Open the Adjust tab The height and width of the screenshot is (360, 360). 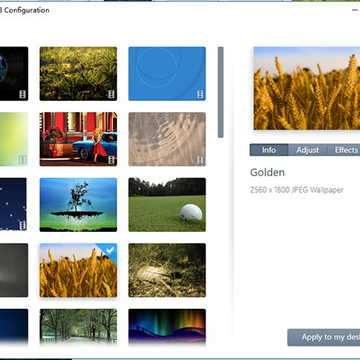point(308,150)
